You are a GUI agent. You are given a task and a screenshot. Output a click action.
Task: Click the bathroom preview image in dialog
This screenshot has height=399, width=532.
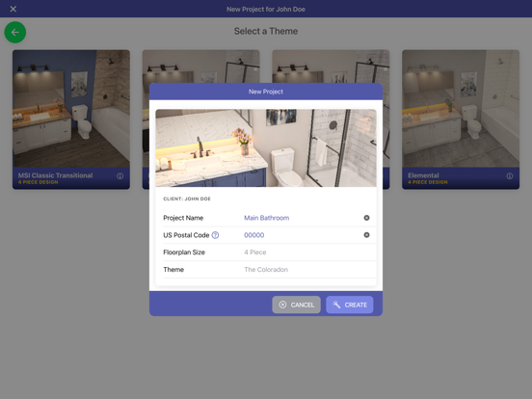coord(266,147)
